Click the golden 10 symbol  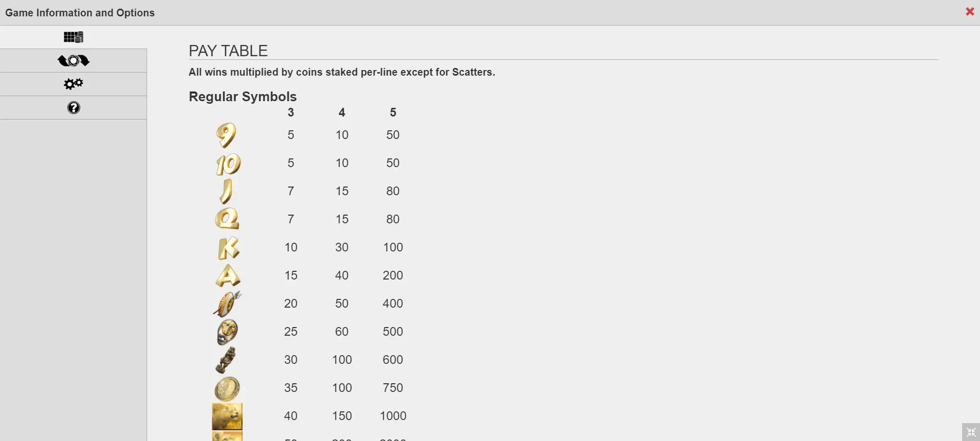point(228,164)
